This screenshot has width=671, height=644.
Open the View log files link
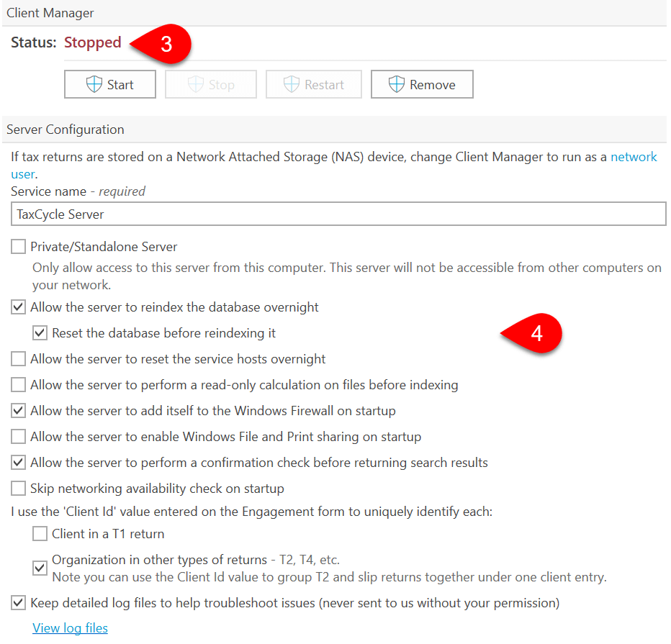point(70,627)
